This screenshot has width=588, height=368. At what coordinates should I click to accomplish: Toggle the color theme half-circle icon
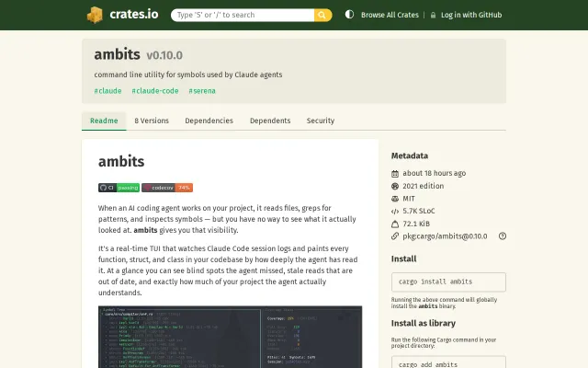(349, 15)
